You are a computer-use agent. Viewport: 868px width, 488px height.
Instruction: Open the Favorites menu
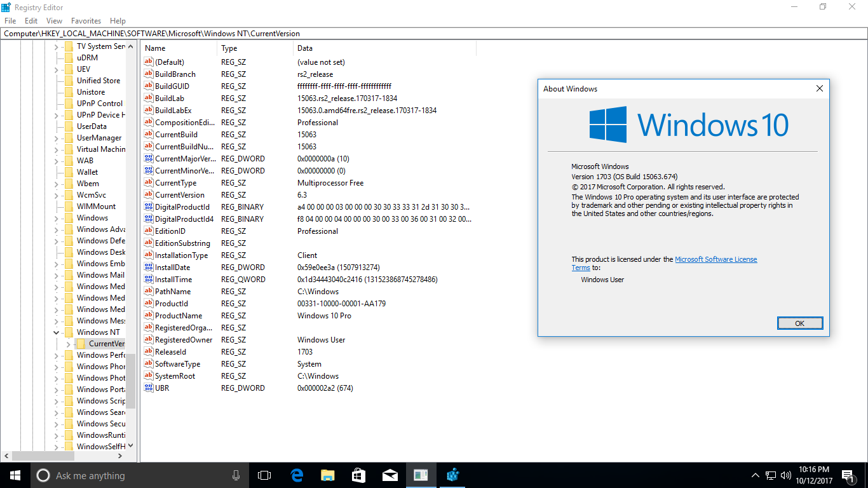[86, 21]
